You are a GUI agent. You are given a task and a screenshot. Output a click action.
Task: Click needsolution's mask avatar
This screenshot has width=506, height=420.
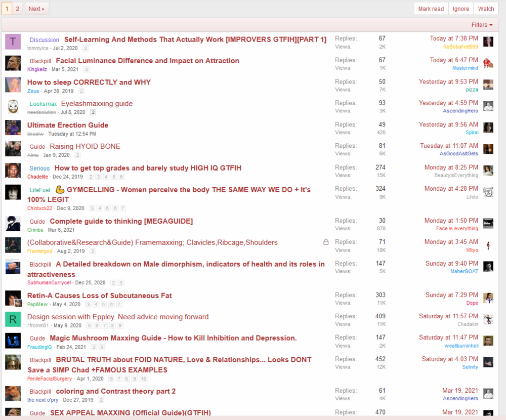click(13, 106)
